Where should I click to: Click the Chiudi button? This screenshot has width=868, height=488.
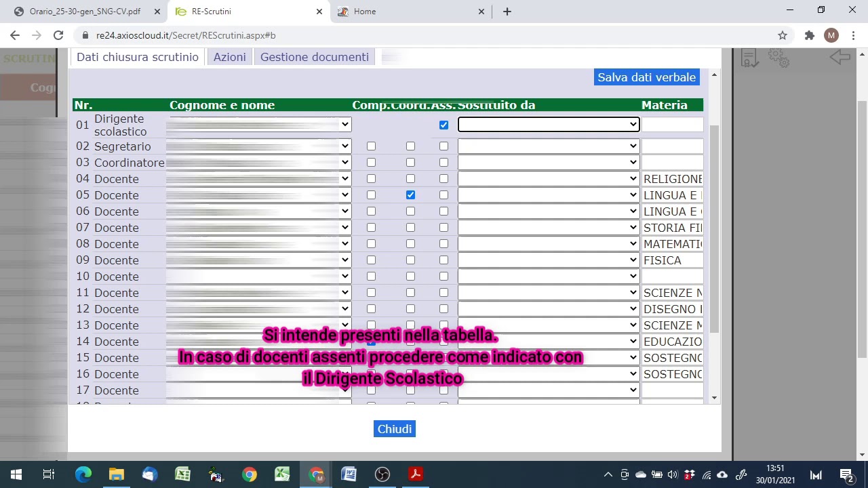394,429
